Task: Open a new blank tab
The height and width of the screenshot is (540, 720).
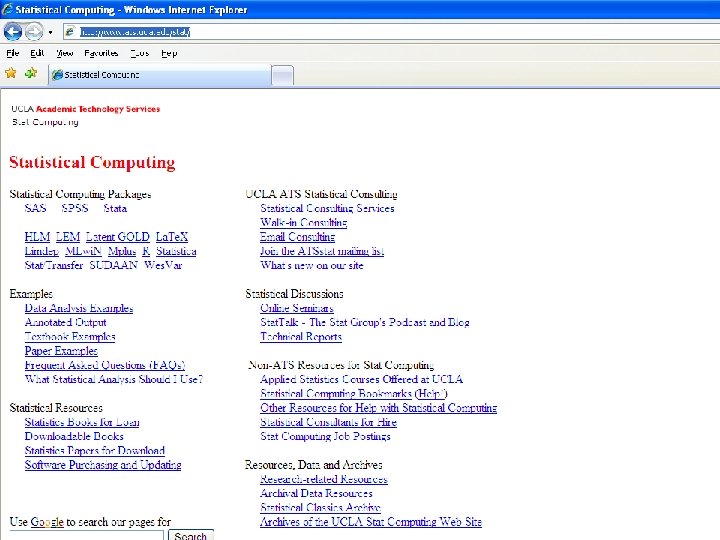Action: [x=282, y=75]
